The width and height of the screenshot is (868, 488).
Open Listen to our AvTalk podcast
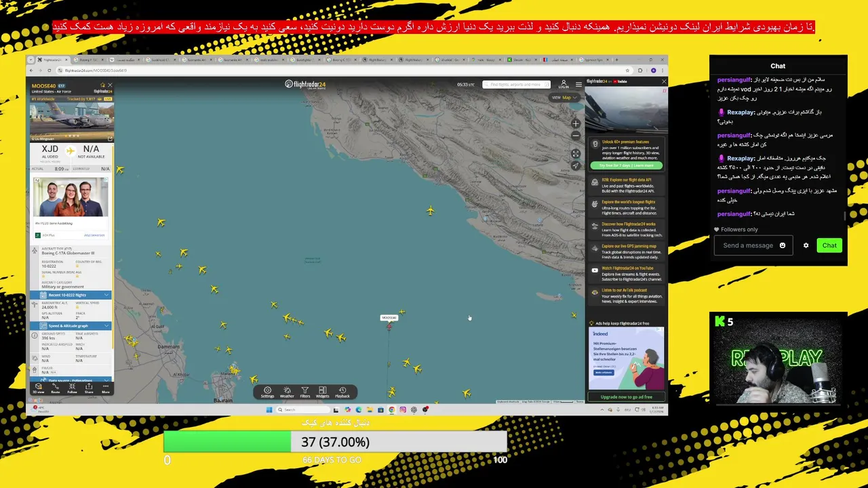click(x=626, y=295)
